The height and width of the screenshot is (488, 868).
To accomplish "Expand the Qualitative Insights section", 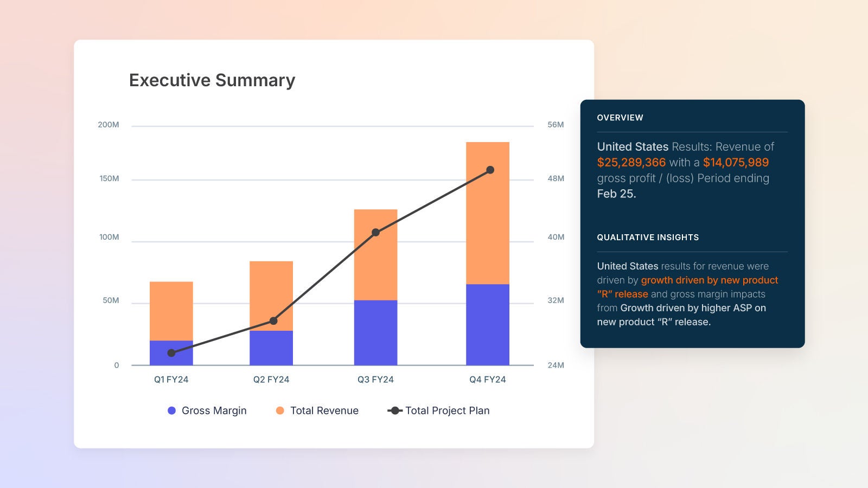I will tap(648, 237).
